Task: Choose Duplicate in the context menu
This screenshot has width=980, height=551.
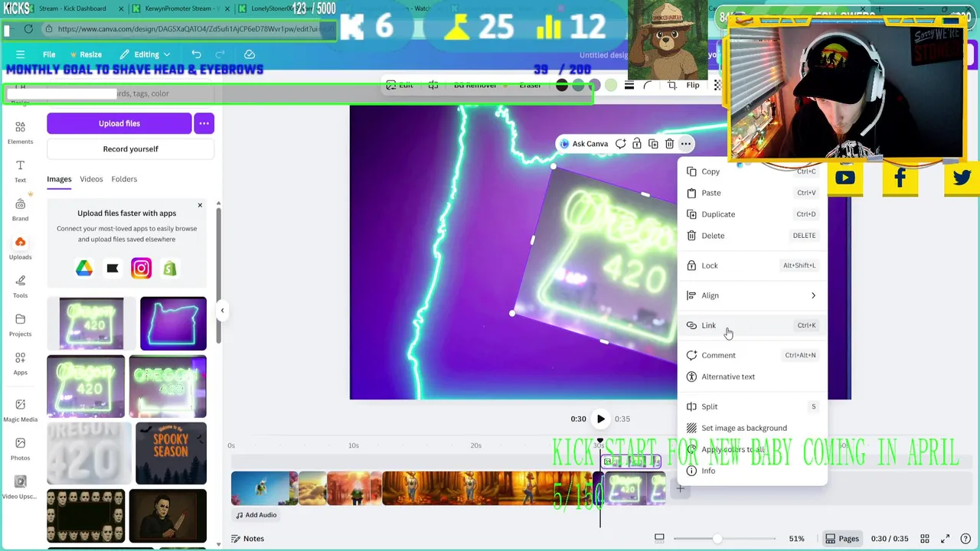Action: 752,214
